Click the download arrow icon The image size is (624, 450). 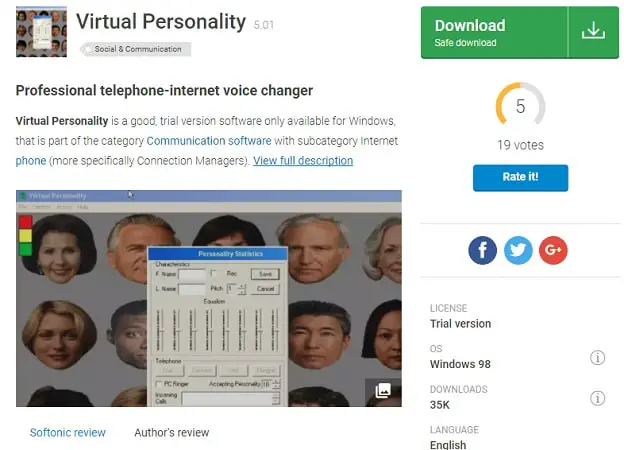593,31
